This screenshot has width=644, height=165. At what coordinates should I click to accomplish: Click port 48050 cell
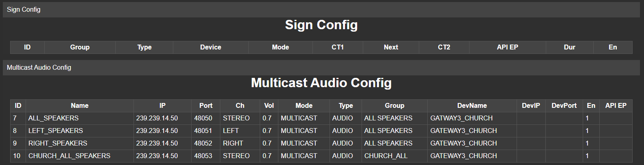pos(203,118)
